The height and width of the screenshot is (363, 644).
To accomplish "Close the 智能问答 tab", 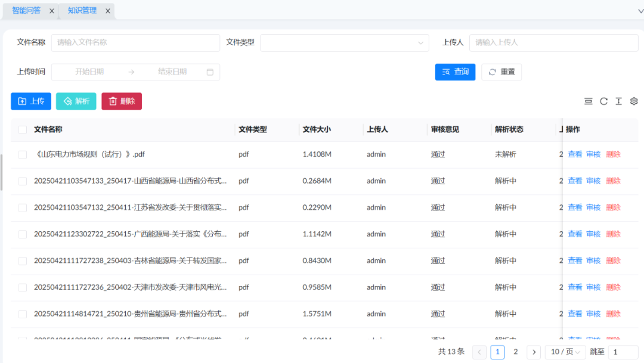I will tap(52, 11).
